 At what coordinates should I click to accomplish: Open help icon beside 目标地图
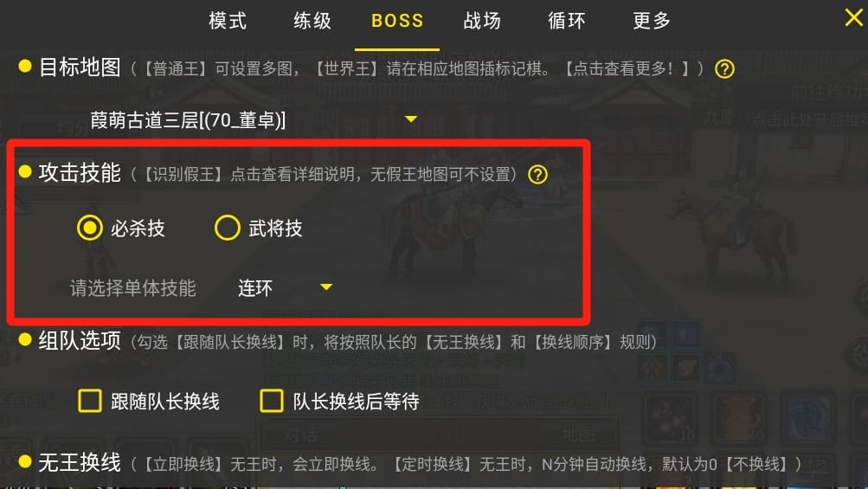point(724,69)
